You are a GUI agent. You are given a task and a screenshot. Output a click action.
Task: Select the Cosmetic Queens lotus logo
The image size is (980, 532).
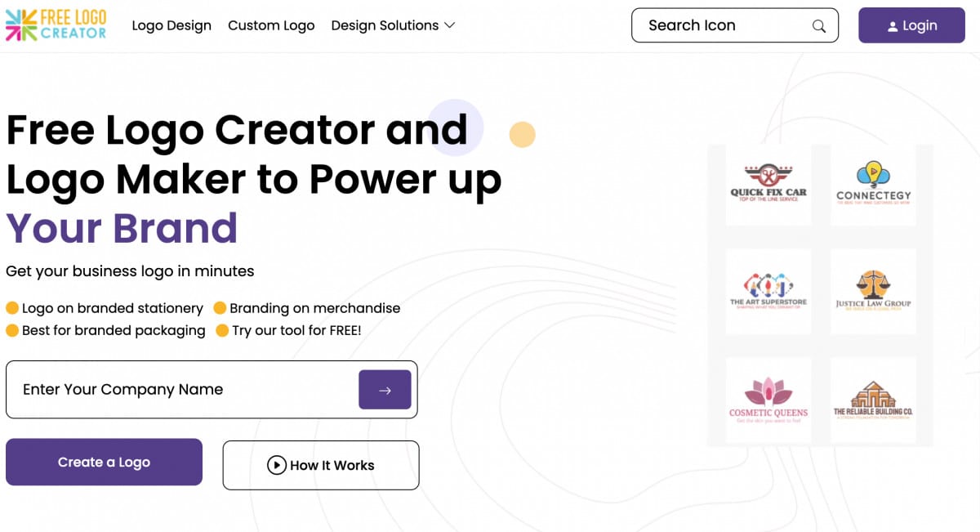click(x=768, y=399)
